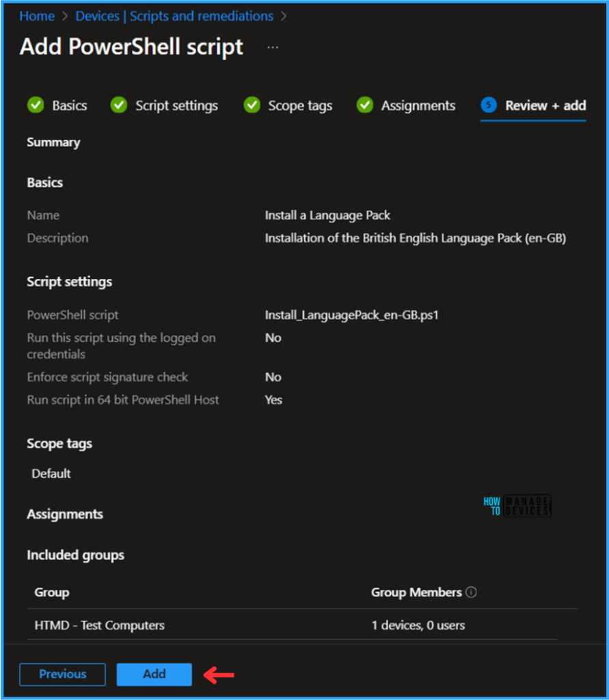Click the 'Run script in 64 bit PowerShell Host' label
The height and width of the screenshot is (700, 609).
123,400
